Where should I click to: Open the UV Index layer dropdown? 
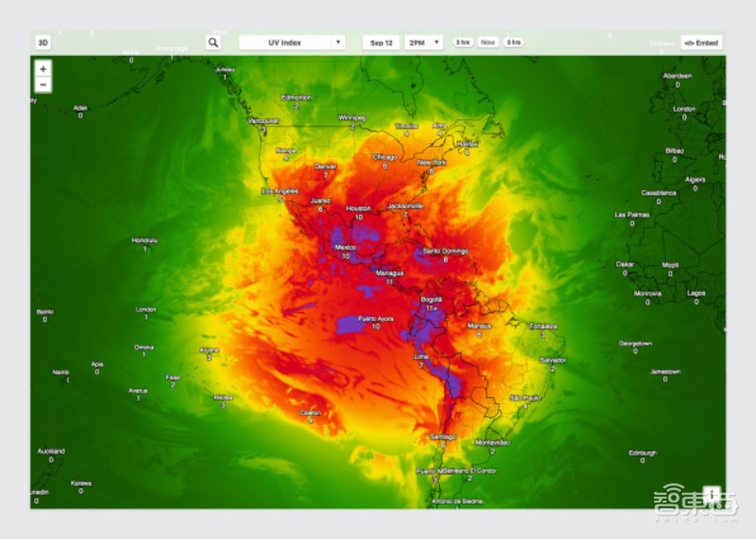292,43
